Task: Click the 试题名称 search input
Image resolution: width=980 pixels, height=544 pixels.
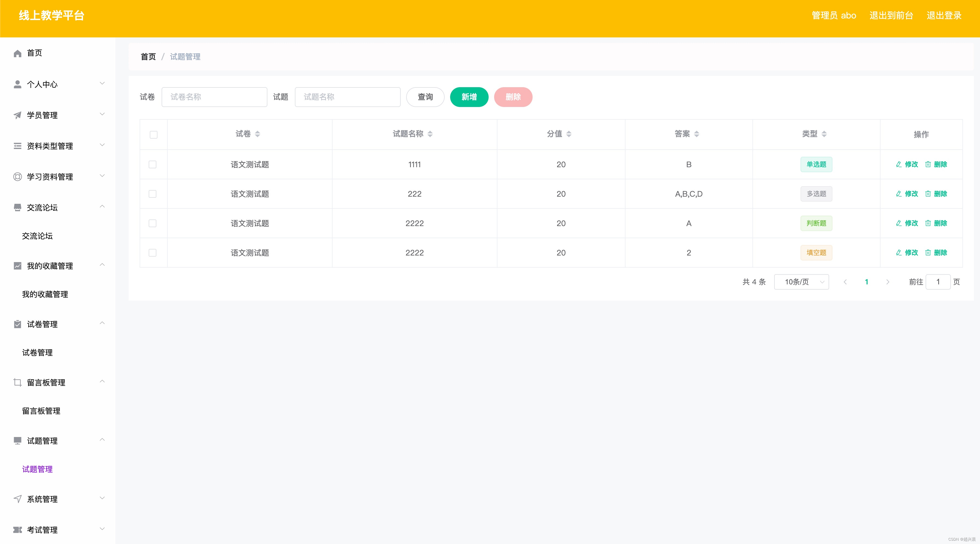Action: 347,97
